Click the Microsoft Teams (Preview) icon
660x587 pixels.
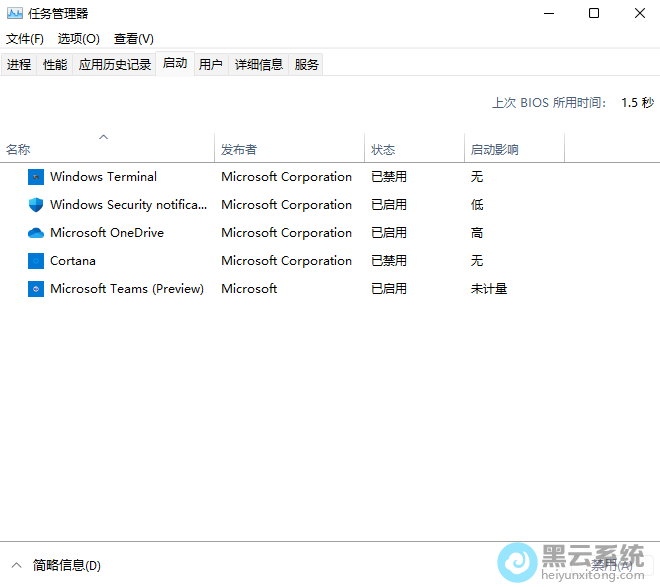36,289
